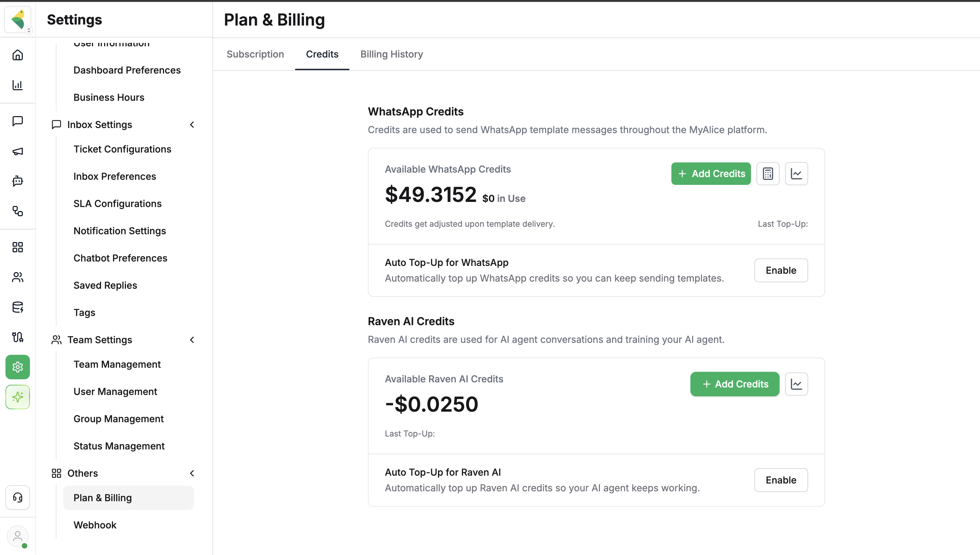Click the "$0 in Use" text
The width and height of the screenshot is (980, 555).
[504, 198]
